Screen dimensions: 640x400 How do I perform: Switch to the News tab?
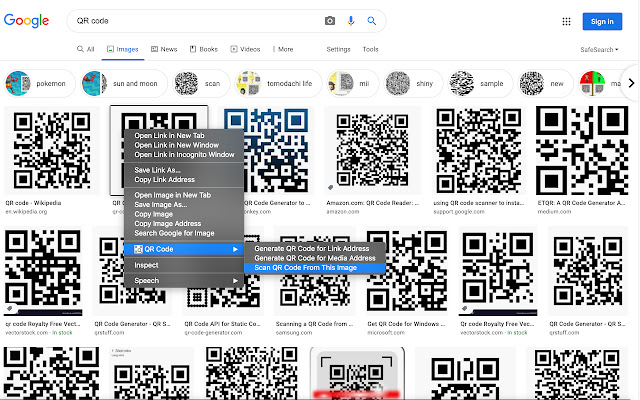pyautogui.click(x=164, y=49)
